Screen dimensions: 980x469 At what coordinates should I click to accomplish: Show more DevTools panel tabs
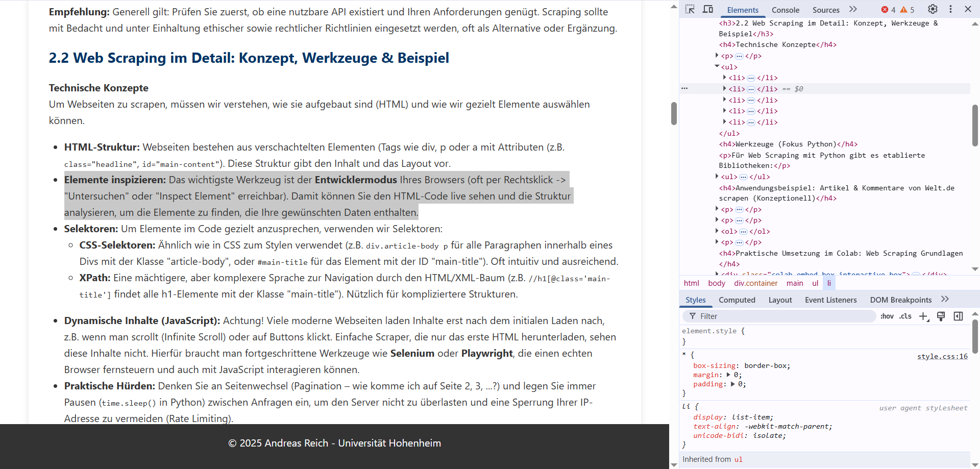pos(853,9)
